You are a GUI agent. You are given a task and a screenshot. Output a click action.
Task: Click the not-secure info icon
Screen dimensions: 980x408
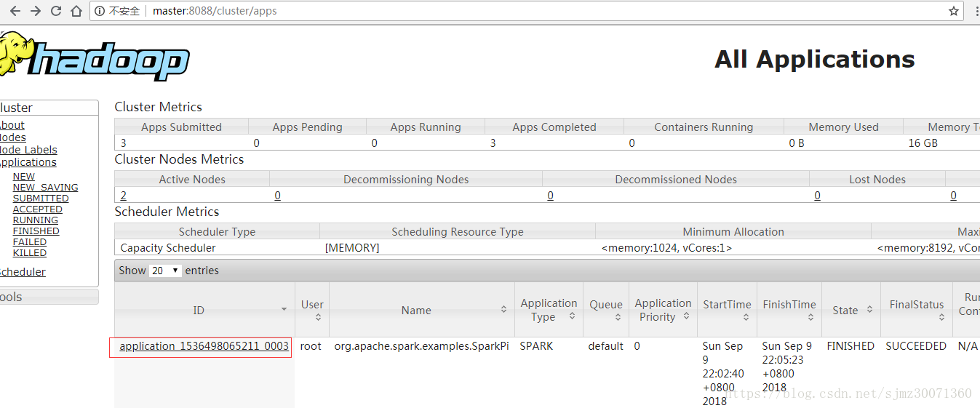point(100,11)
